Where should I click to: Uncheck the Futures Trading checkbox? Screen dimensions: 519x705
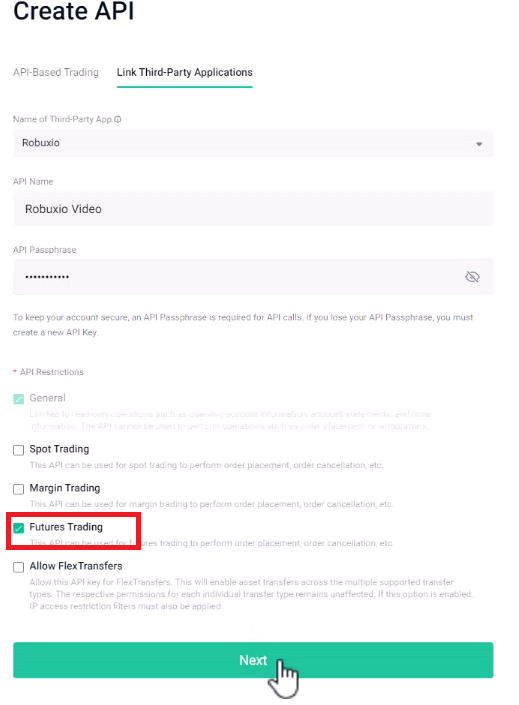point(18,528)
